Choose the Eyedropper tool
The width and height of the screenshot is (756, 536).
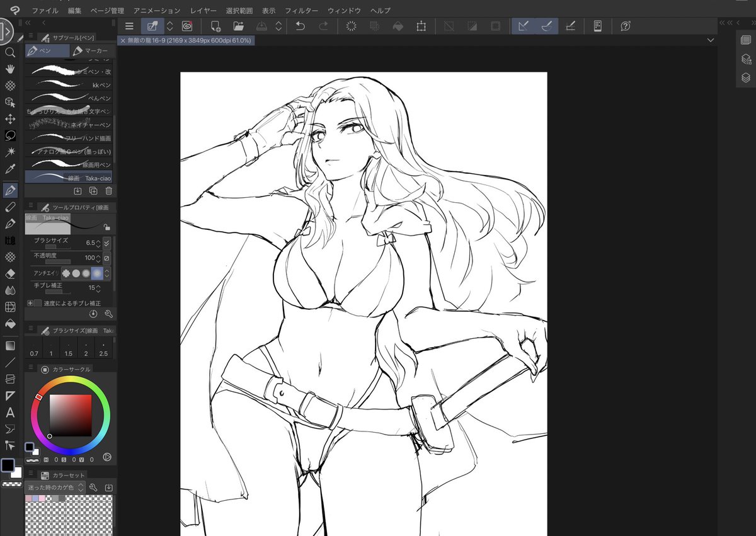(9, 169)
